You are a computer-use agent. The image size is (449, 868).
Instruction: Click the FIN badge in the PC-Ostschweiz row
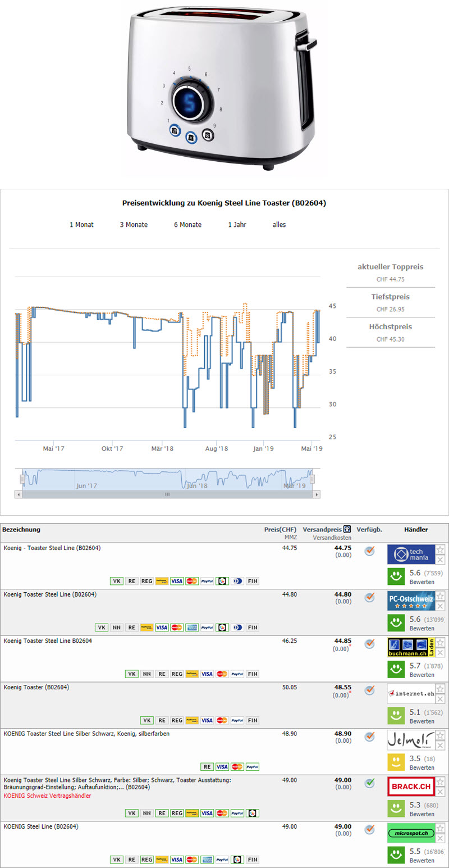point(253,628)
